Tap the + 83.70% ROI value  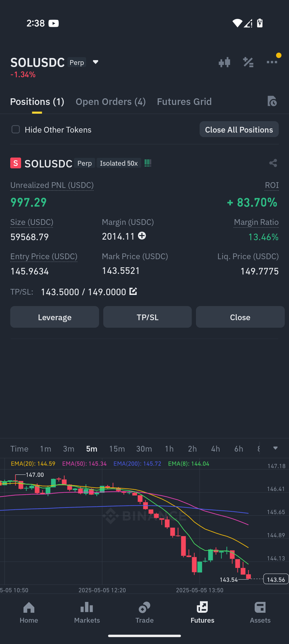tap(252, 202)
